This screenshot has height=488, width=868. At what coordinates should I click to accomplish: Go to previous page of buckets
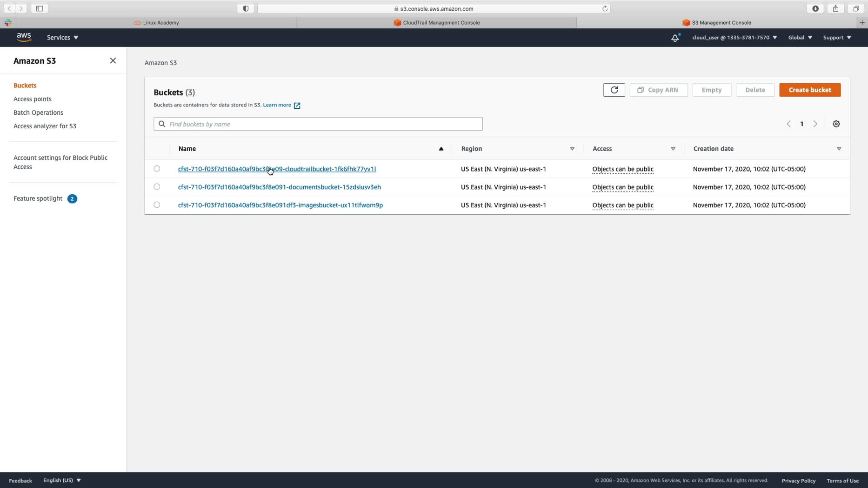[x=788, y=124]
